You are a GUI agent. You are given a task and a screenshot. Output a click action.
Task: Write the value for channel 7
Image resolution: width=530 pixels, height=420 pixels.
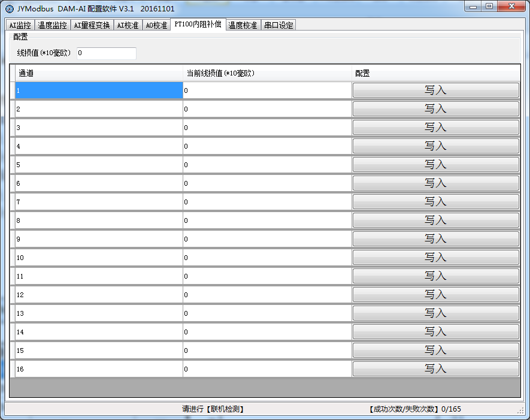click(x=435, y=201)
